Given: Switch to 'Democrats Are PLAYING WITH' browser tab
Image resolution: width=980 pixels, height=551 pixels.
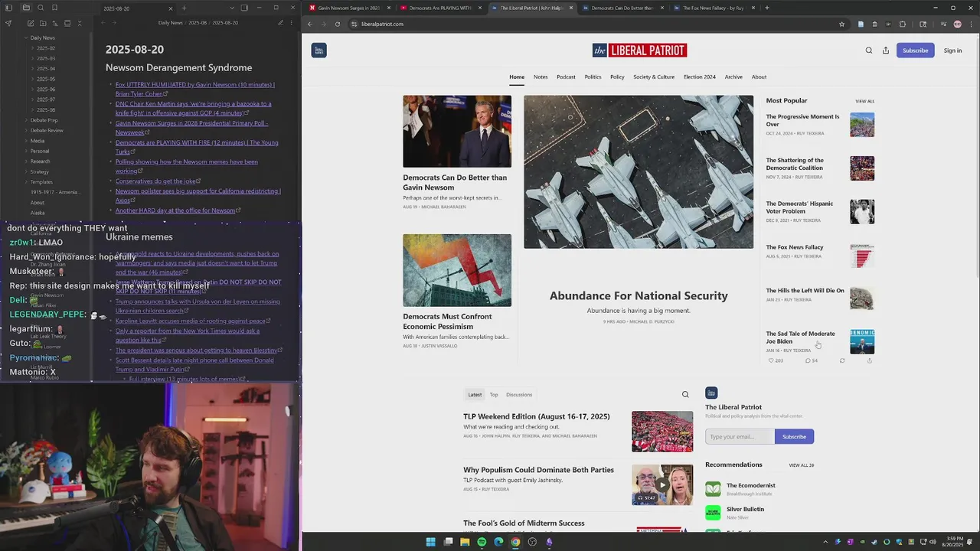Looking at the screenshot, I should click(x=436, y=8).
